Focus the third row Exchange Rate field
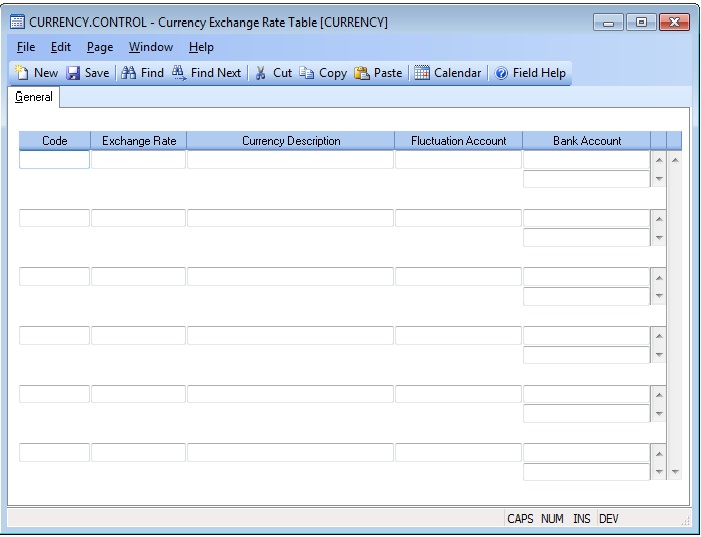 tap(139, 276)
